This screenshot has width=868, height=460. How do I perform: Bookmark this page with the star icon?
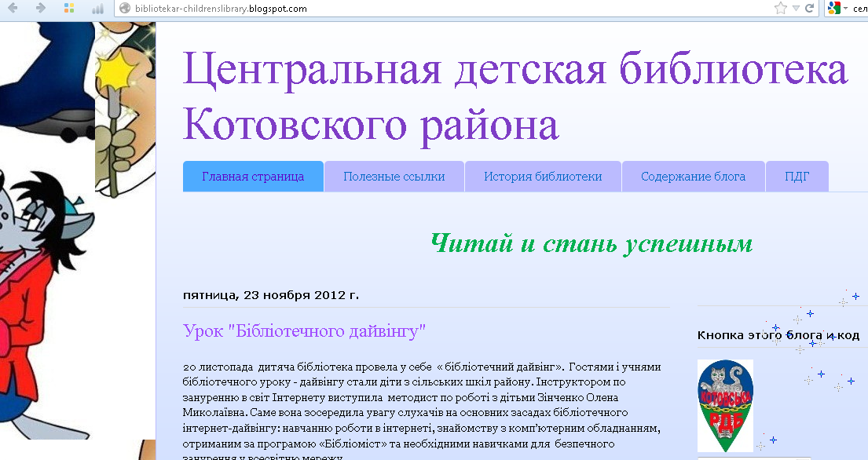click(x=781, y=9)
